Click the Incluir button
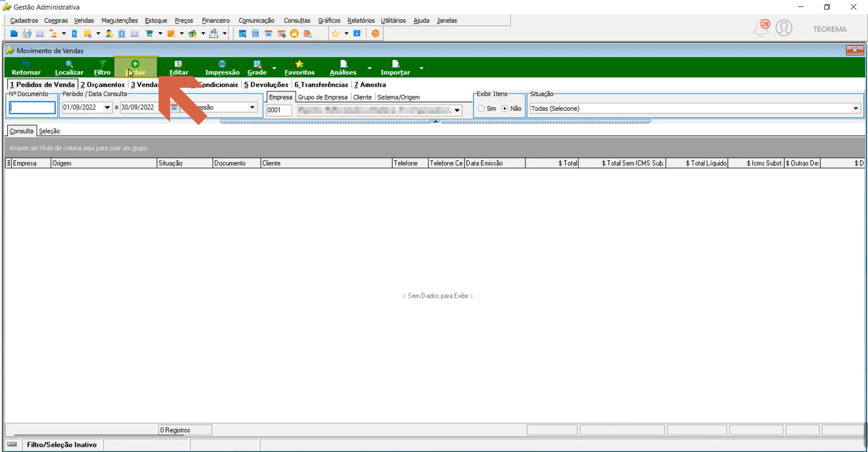 (x=135, y=68)
